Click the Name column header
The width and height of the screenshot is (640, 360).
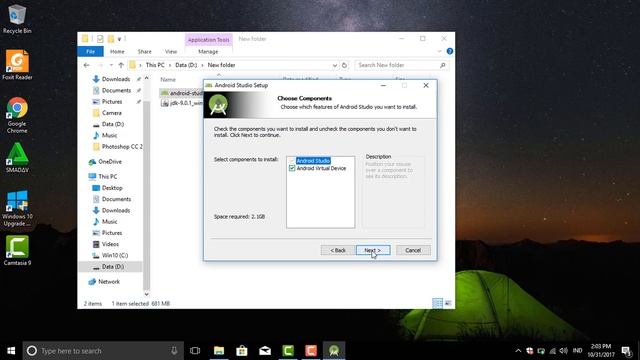pos(168,80)
